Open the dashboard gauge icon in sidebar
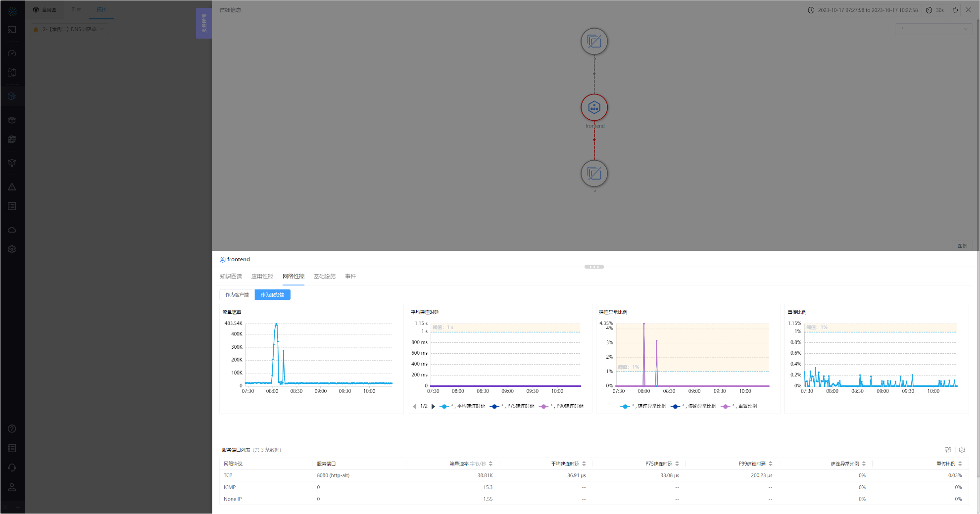The height and width of the screenshot is (514, 980). tap(12, 53)
